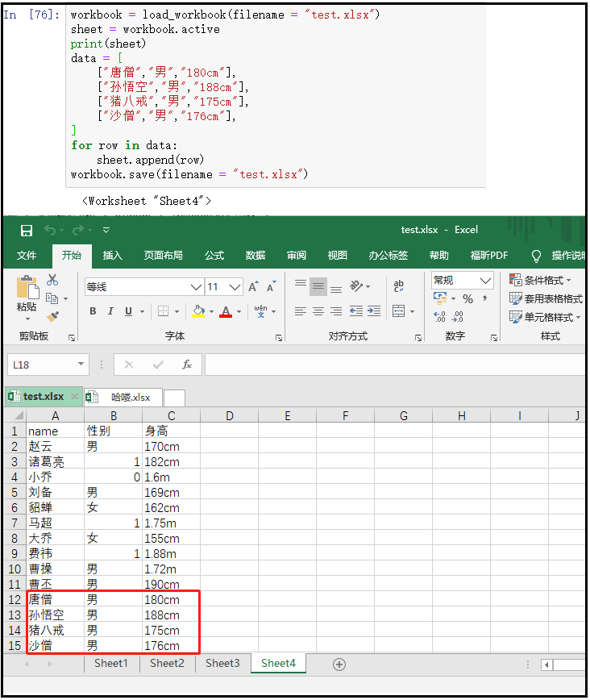
Task: Click the Top Align icon
Action: pos(301,285)
